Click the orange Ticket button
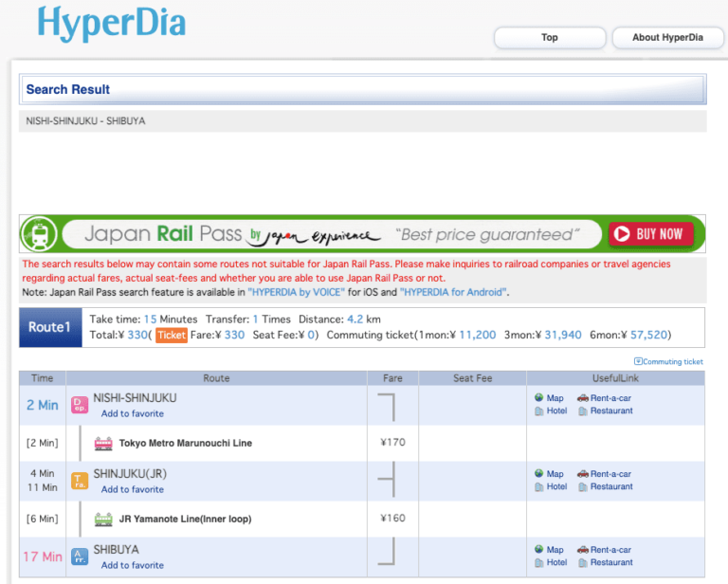 tap(172, 336)
